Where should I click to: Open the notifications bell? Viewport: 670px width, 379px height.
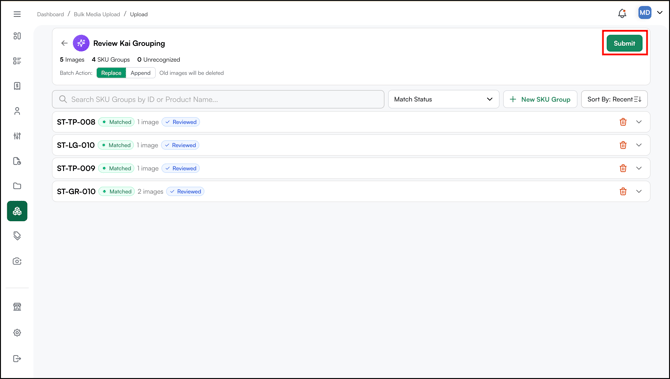[622, 14]
